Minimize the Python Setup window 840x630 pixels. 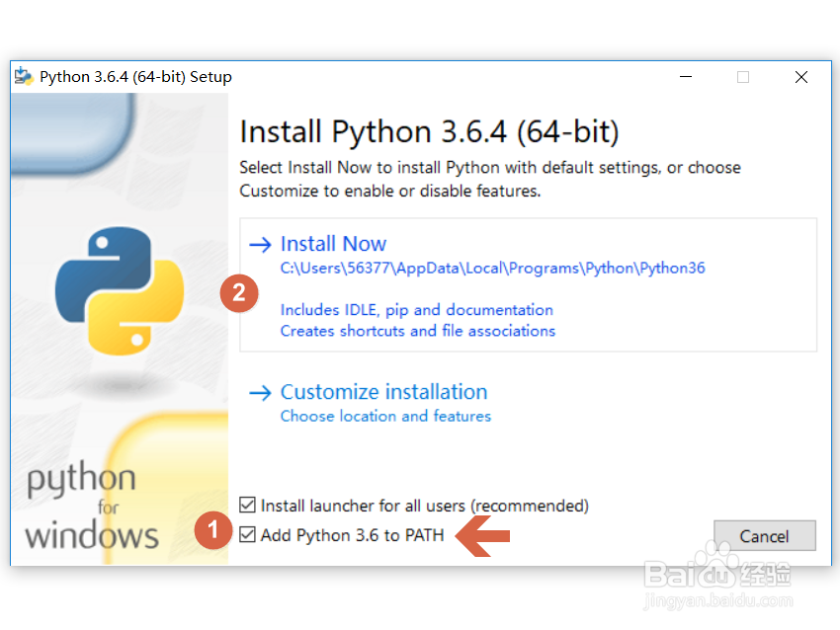(686, 77)
